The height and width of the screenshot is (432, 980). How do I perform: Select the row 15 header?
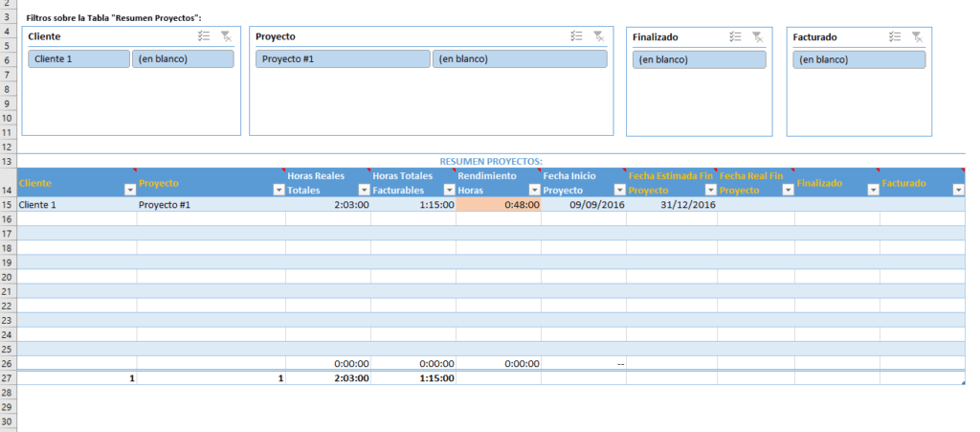click(x=8, y=205)
